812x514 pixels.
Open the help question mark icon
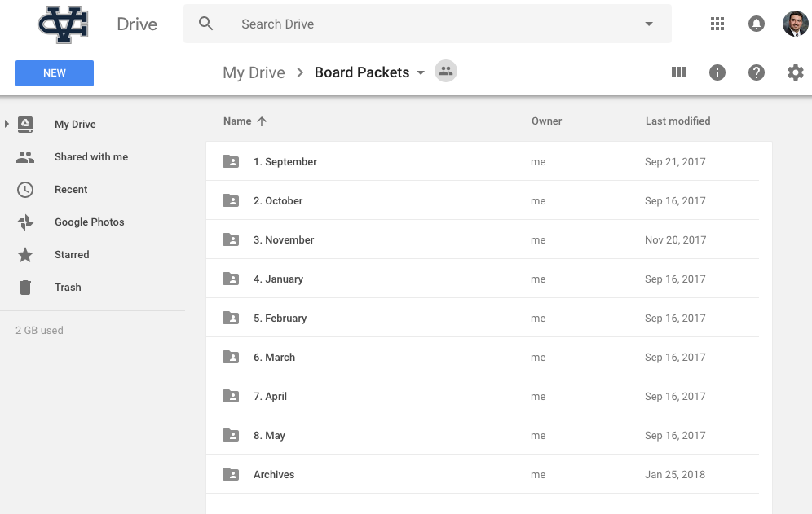(x=757, y=72)
